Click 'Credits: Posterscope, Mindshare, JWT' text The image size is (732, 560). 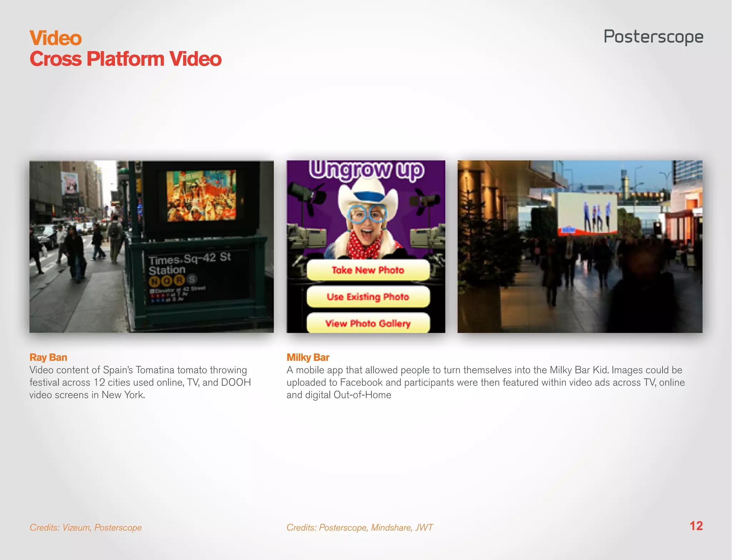pos(360,527)
